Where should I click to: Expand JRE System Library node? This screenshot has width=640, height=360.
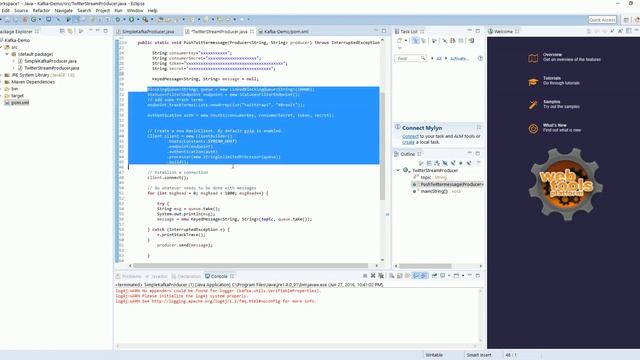[x=2, y=75]
